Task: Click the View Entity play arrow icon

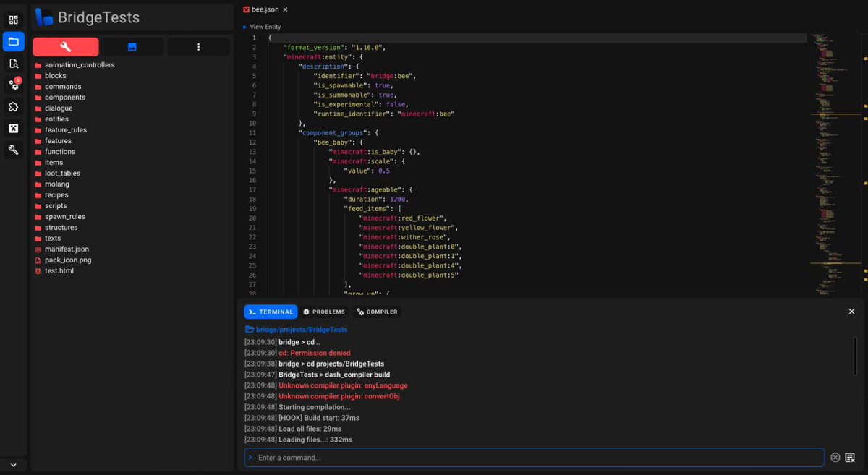Action: click(245, 27)
